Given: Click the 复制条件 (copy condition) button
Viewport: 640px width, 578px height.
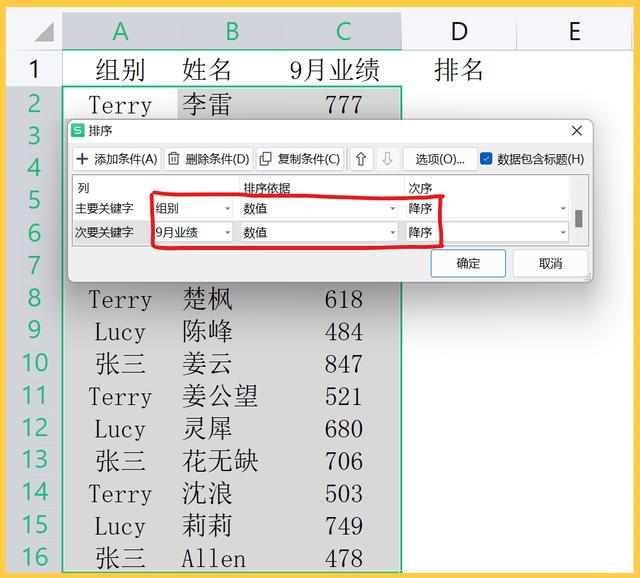Looking at the screenshot, I should (299, 158).
